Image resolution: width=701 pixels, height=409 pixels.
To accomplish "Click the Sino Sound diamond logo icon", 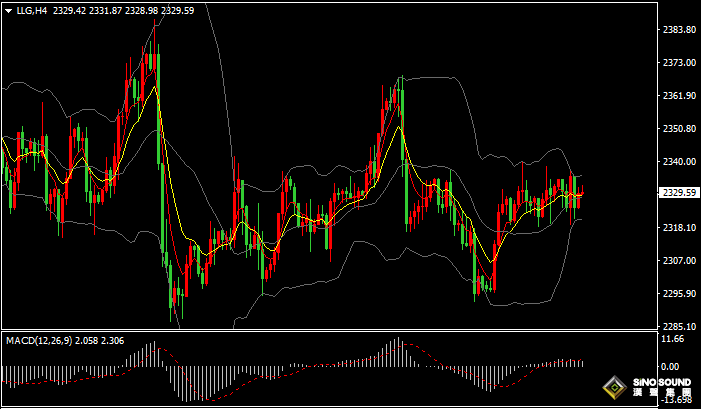I will coord(613,387).
